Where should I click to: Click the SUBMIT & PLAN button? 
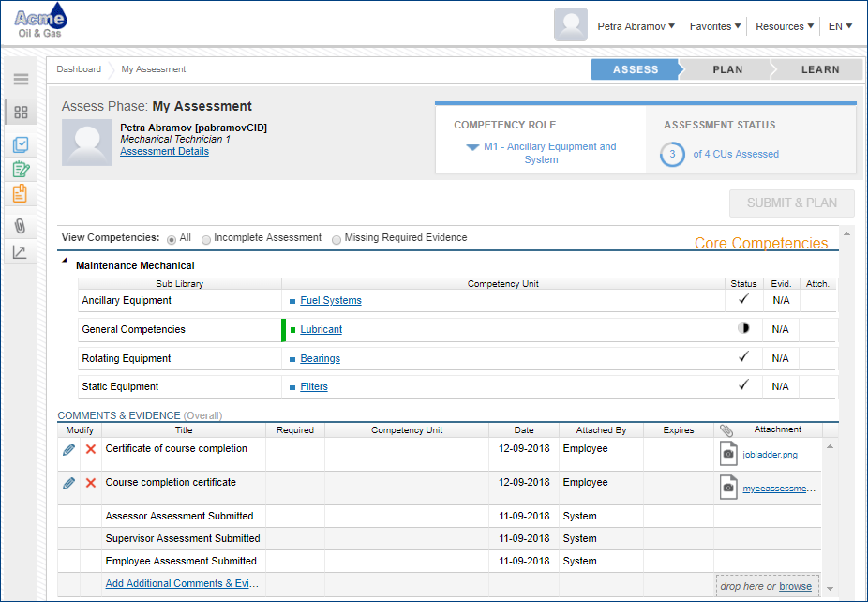click(792, 203)
